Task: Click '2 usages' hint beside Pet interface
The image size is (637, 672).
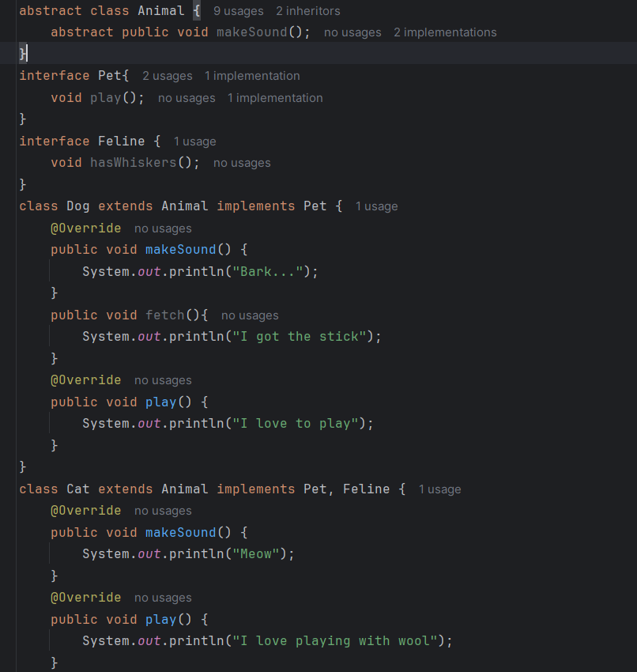Action: pyautogui.click(x=167, y=76)
